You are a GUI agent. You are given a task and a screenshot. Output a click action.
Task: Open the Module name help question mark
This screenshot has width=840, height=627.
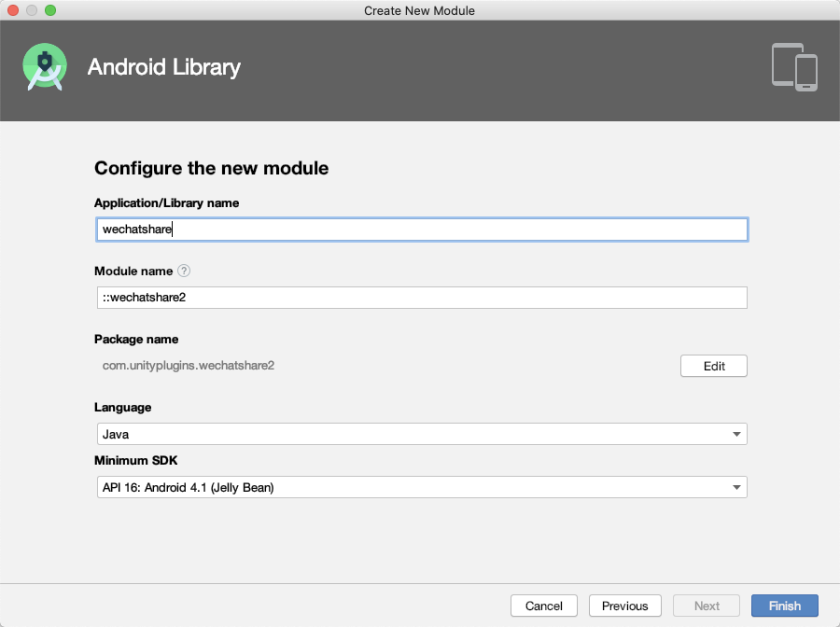click(x=184, y=271)
